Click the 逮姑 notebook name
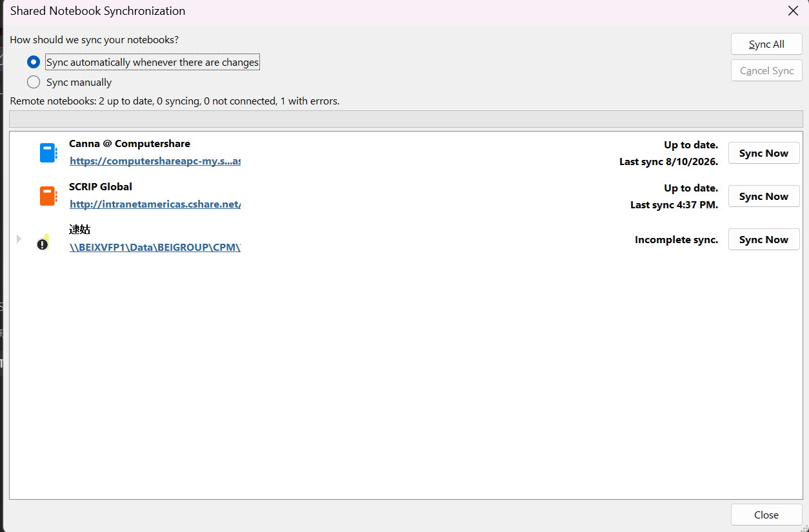Image resolution: width=809 pixels, height=532 pixels. [x=79, y=230]
